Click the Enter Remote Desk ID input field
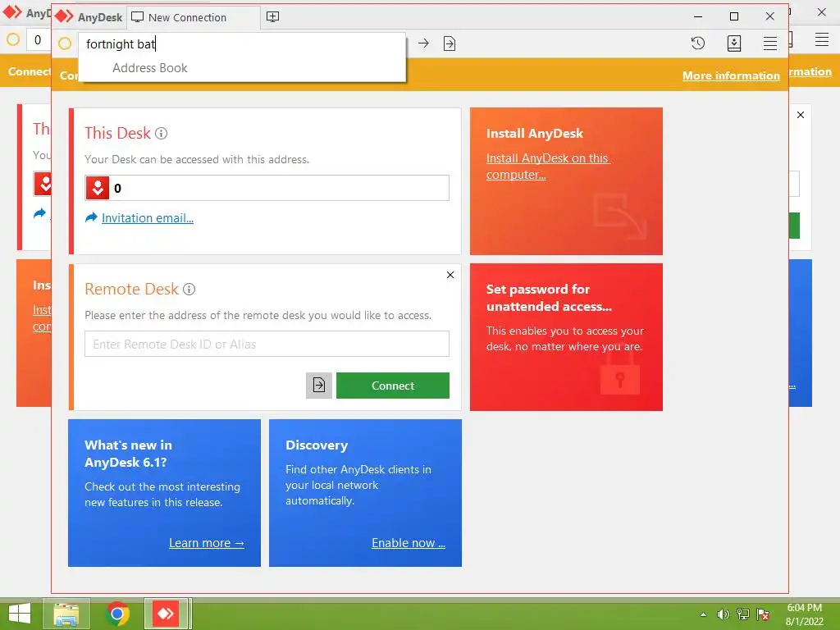840x630 pixels. click(x=267, y=344)
